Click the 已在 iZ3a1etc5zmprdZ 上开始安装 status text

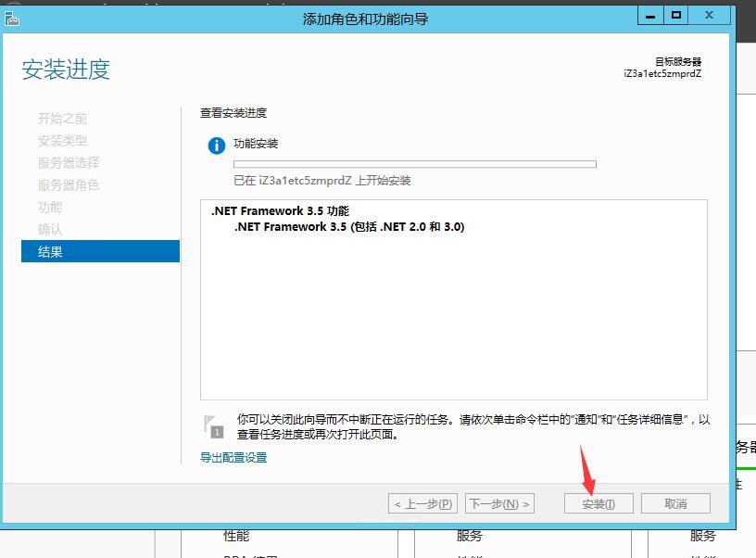pyautogui.click(x=322, y=181)
